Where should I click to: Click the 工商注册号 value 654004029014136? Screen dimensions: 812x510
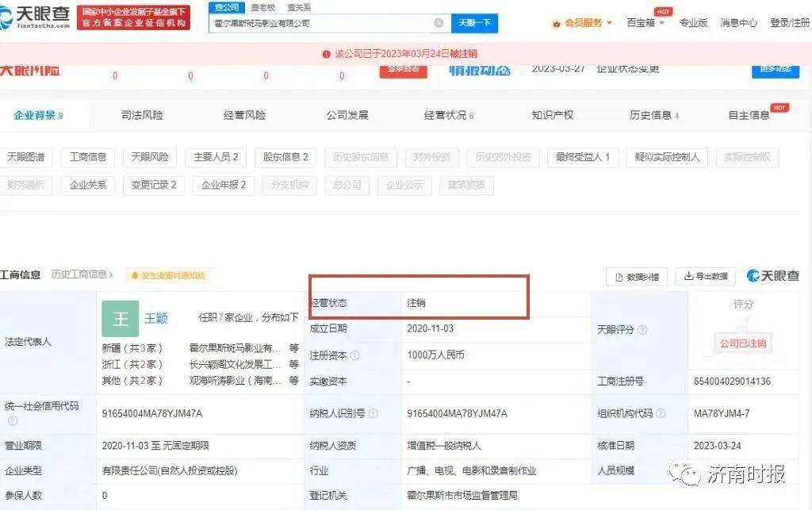pyautogui.click(x=732, y=381)
